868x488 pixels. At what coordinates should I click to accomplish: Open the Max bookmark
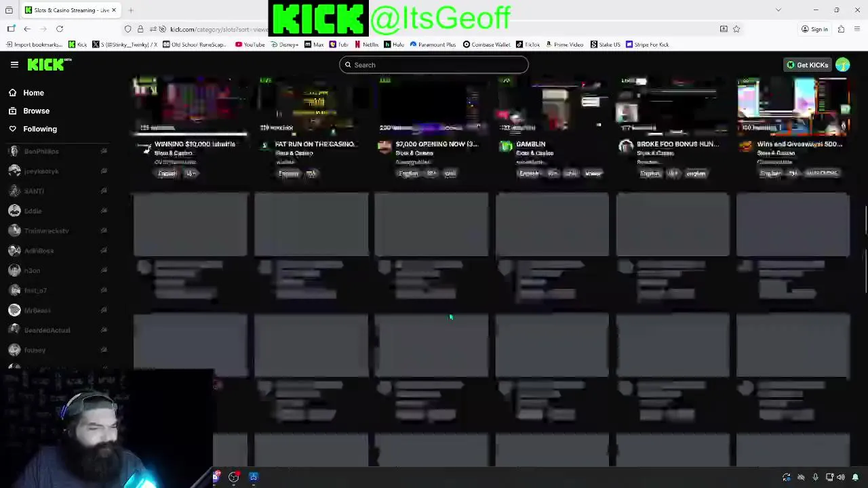click(x=314, y=45)
